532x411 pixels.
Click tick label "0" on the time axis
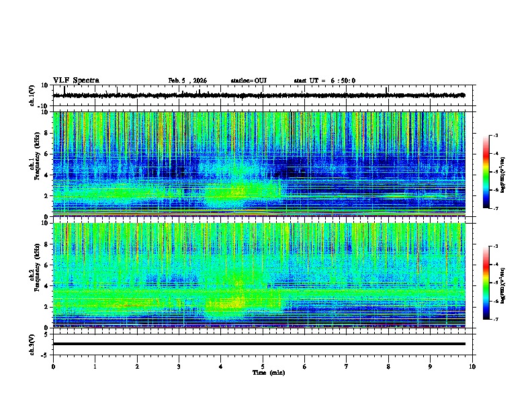tap(53, 367)
